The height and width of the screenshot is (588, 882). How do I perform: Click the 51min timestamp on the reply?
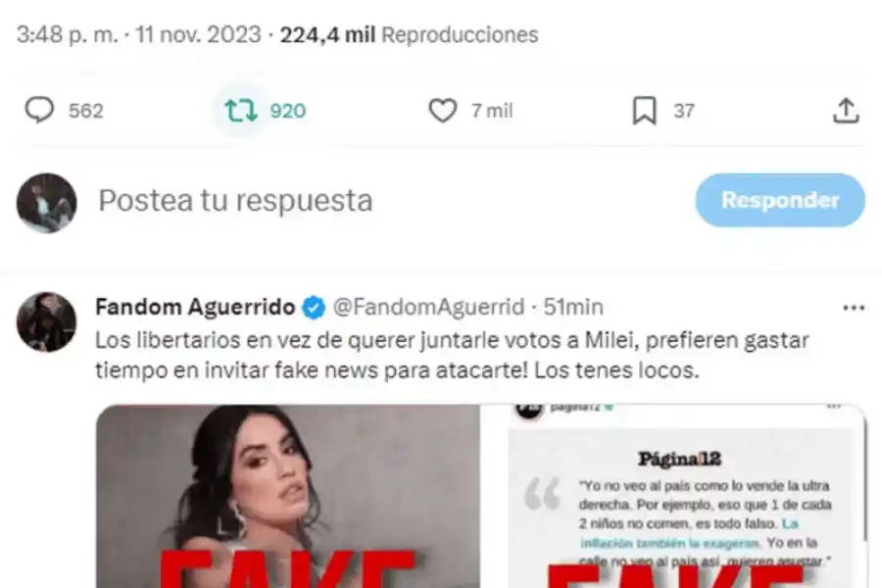pos(573,307)
